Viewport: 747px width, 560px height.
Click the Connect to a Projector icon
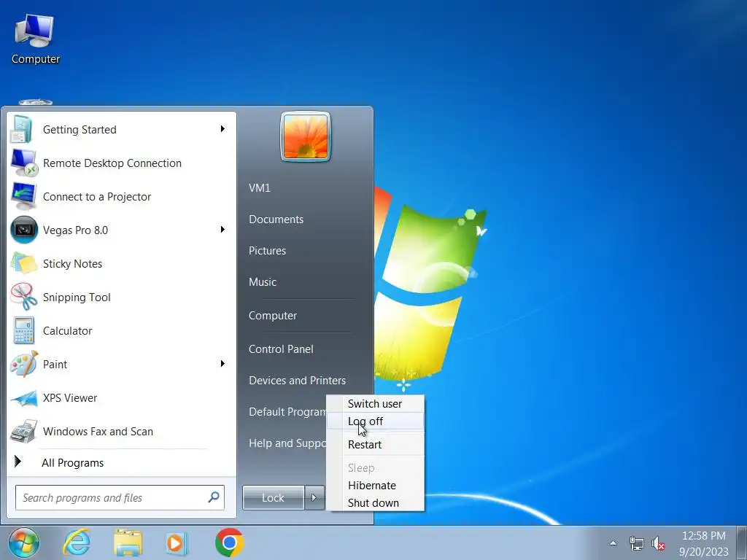click(23, 196)
